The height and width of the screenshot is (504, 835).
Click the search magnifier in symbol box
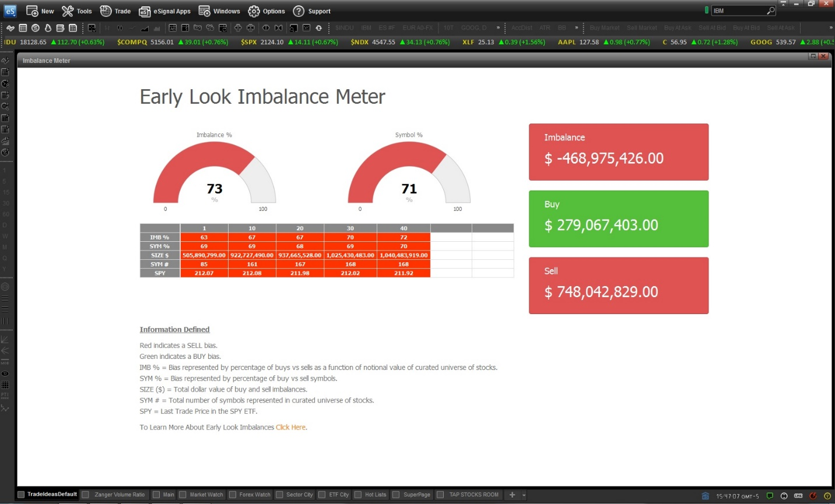pos(770,10)
